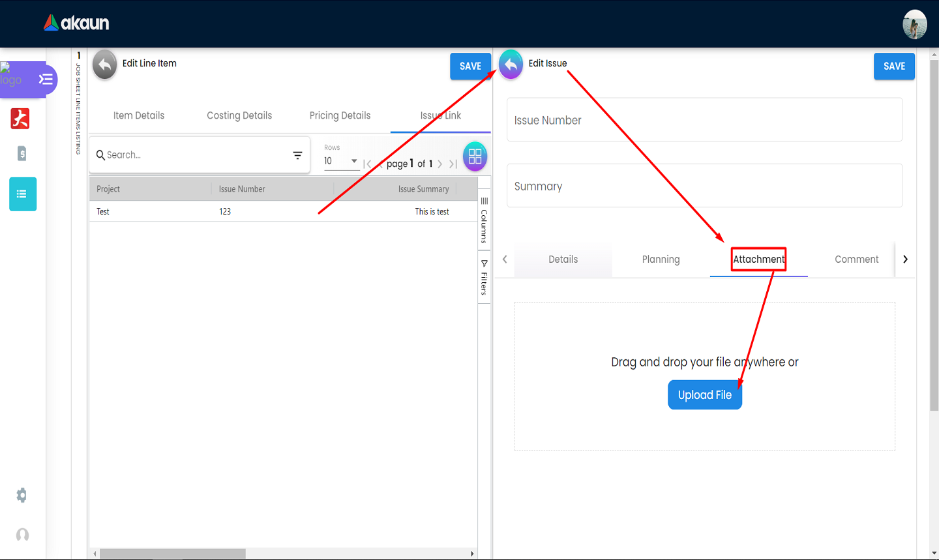Click the search magnifier icon
Screen dimensions: 939x560
click(x=100, y=155)
